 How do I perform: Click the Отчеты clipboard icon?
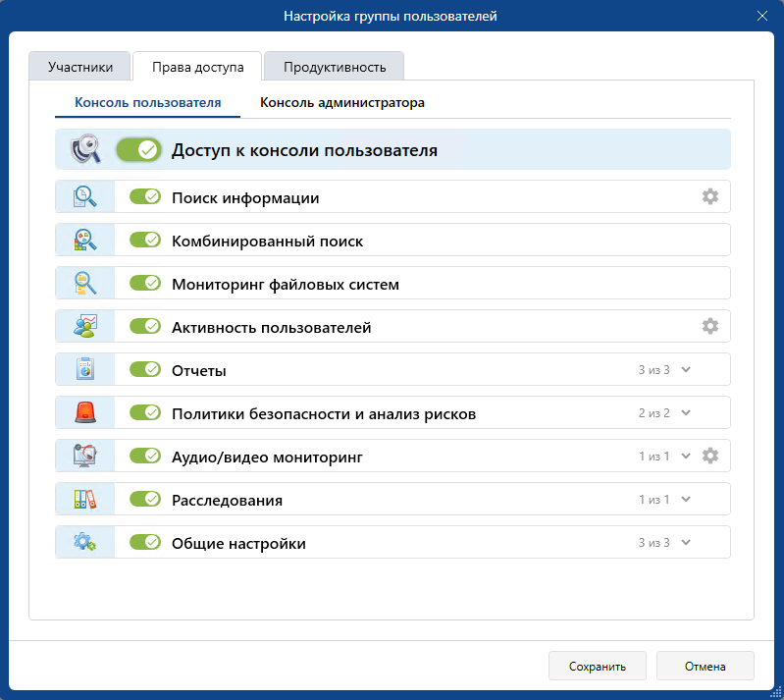click(x=85, y=370)
